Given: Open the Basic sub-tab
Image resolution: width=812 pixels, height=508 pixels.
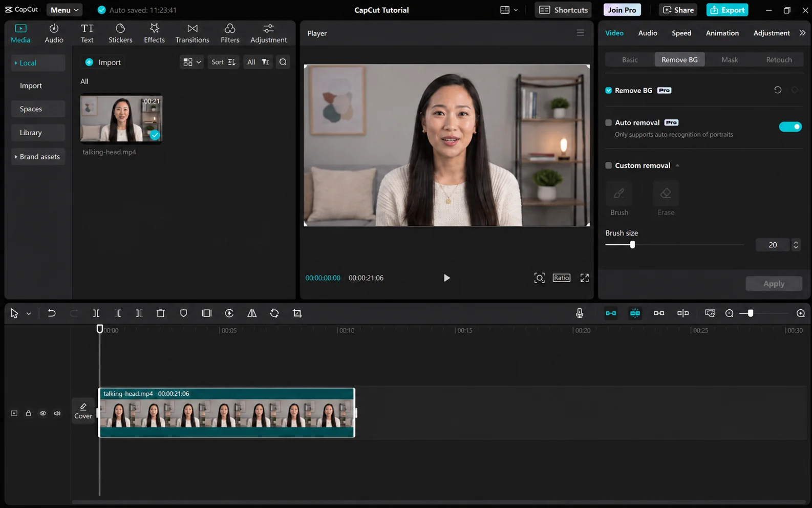Looking at the screenshot, I should (x=630, y=60).
